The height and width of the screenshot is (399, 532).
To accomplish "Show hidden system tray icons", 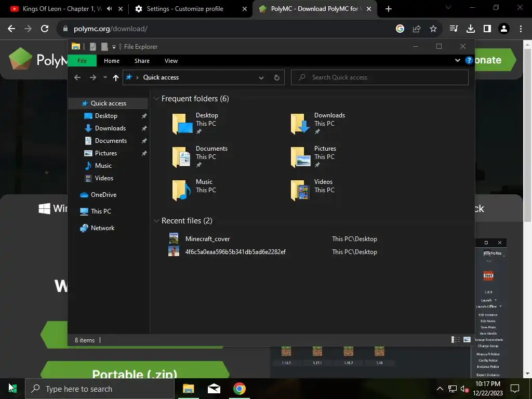I will pos(440,389).
